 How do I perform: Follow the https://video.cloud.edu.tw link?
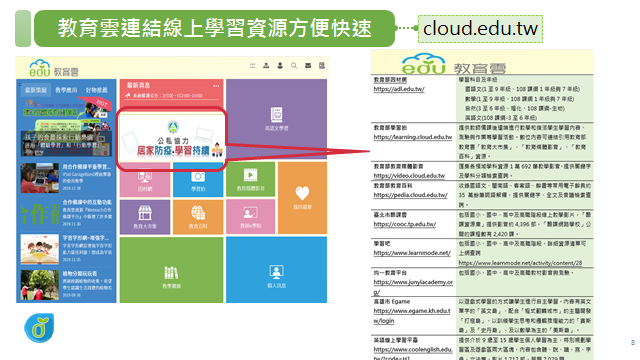click(409, 176)
